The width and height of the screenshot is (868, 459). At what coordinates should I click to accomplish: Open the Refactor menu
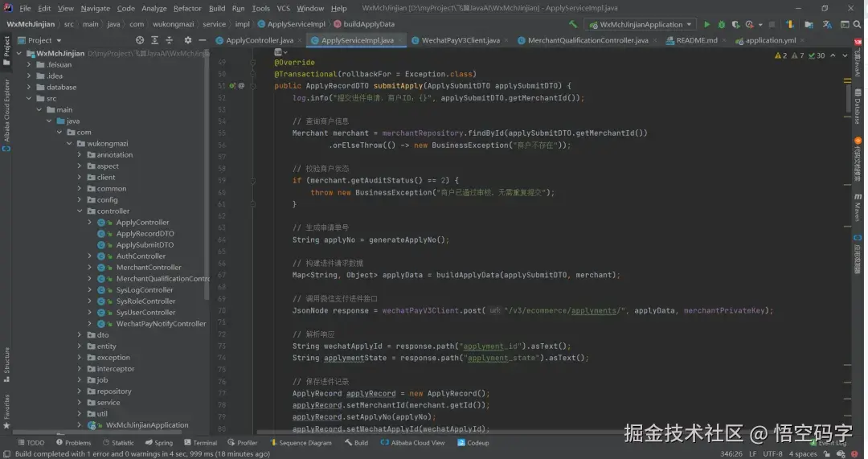tap(187, 8)
